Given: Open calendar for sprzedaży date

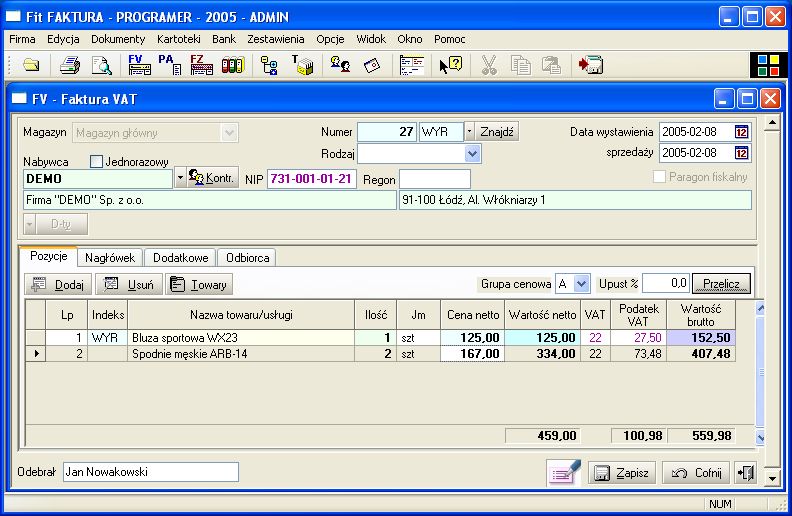Looking at the screenshot, I should (741, 152).
